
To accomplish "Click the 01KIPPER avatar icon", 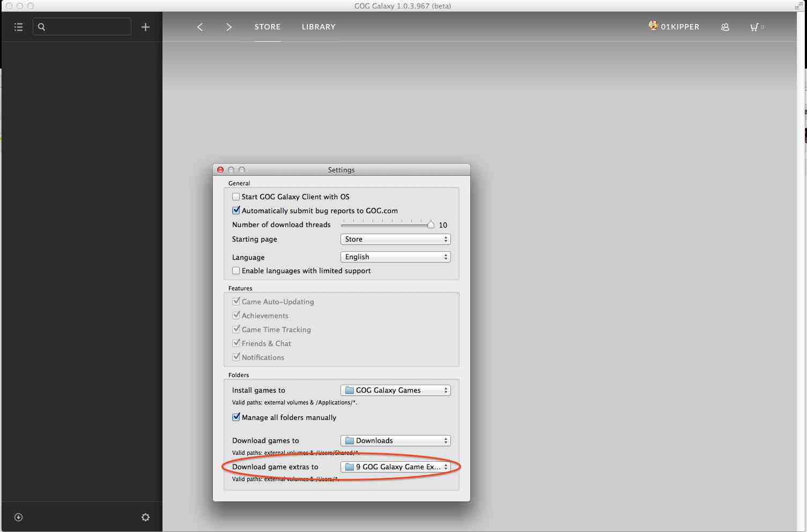I will coord(653,26).
